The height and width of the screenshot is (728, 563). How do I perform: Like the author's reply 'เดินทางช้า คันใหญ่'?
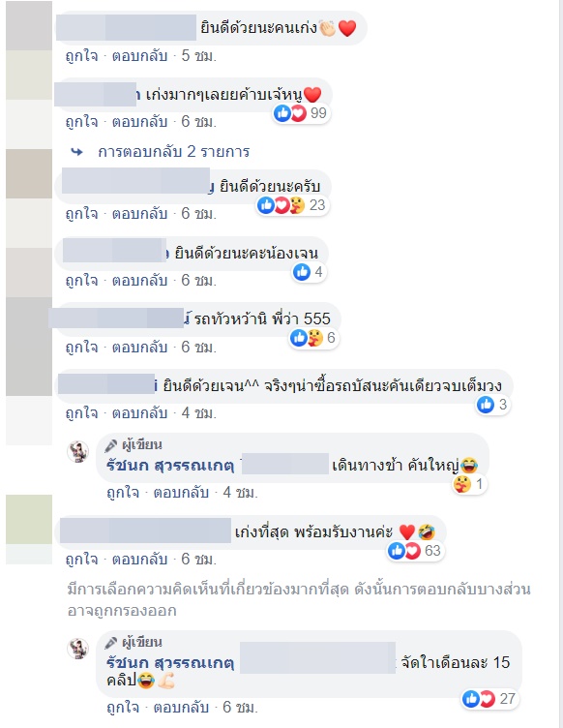point(123,492)
